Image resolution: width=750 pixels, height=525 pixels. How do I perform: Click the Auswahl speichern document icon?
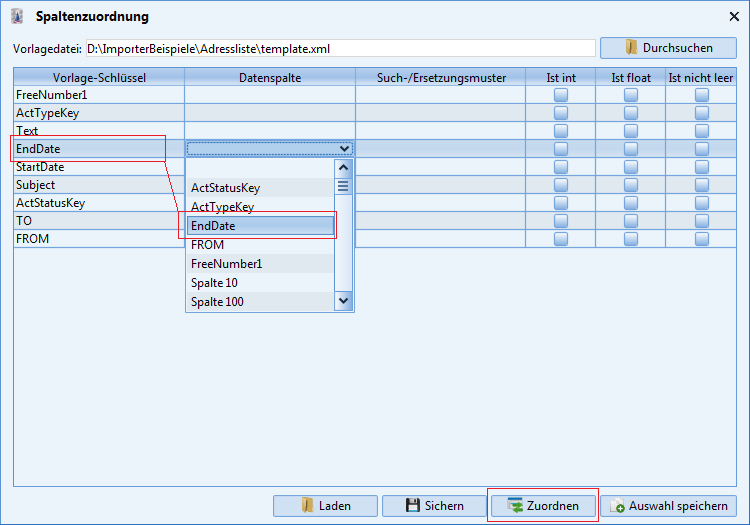pos(617,506)
